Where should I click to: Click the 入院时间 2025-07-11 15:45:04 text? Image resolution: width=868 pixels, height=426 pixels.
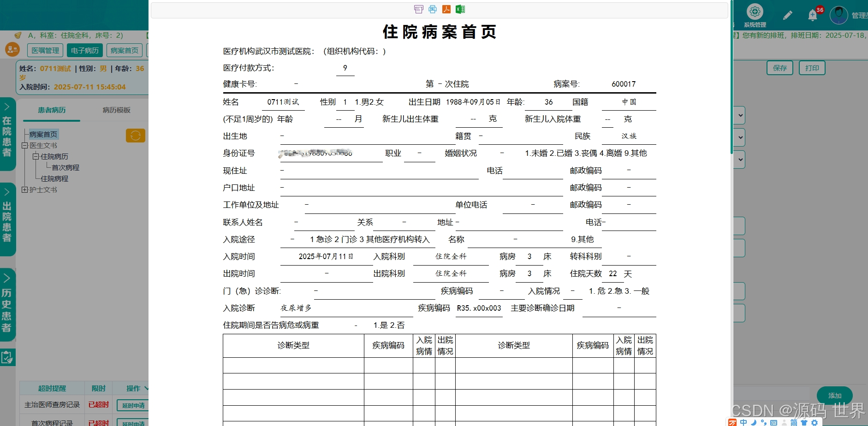[72, 87]
